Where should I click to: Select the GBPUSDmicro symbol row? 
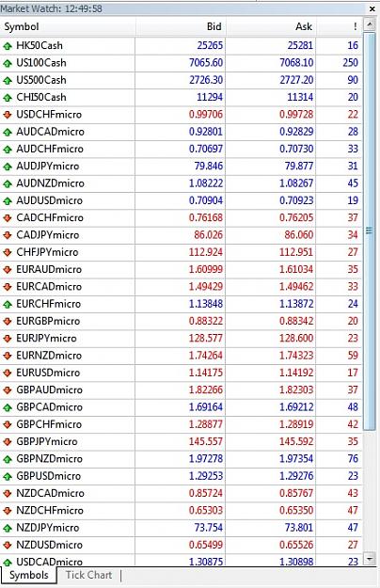pos(181,476)
